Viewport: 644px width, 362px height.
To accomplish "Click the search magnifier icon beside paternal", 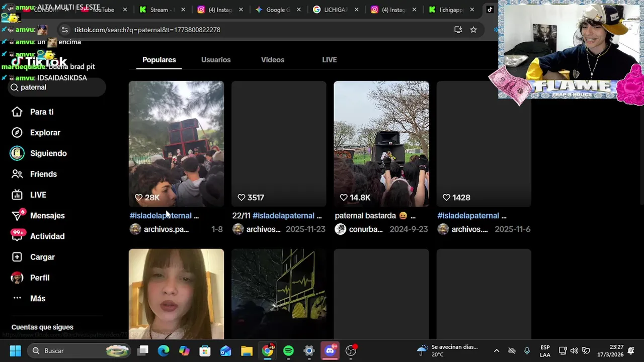I will (x=15, y=87).
